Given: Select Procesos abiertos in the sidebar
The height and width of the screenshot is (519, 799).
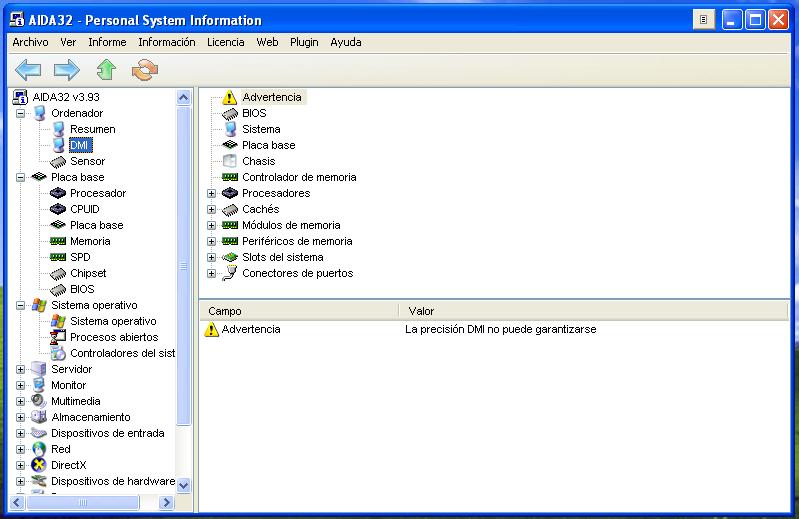Looking at the screenshot, I should [113, 337].
